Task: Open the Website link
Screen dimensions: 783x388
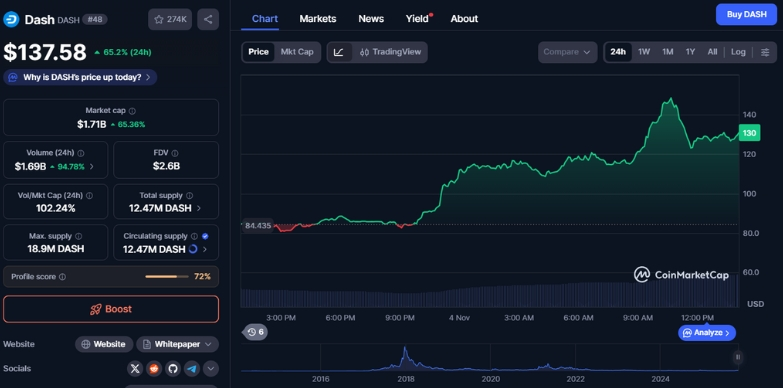Action: click(104, 344)
